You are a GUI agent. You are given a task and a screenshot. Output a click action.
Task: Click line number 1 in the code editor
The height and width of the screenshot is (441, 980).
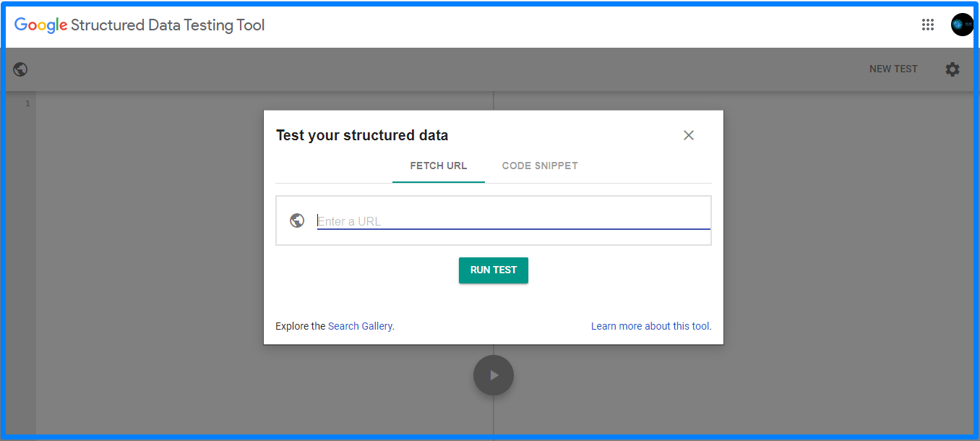(27, 103)
